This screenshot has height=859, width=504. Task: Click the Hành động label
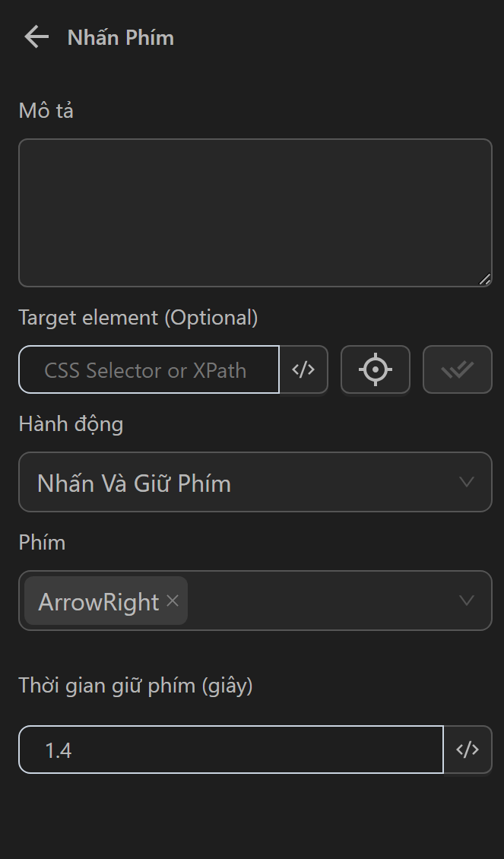71,424
